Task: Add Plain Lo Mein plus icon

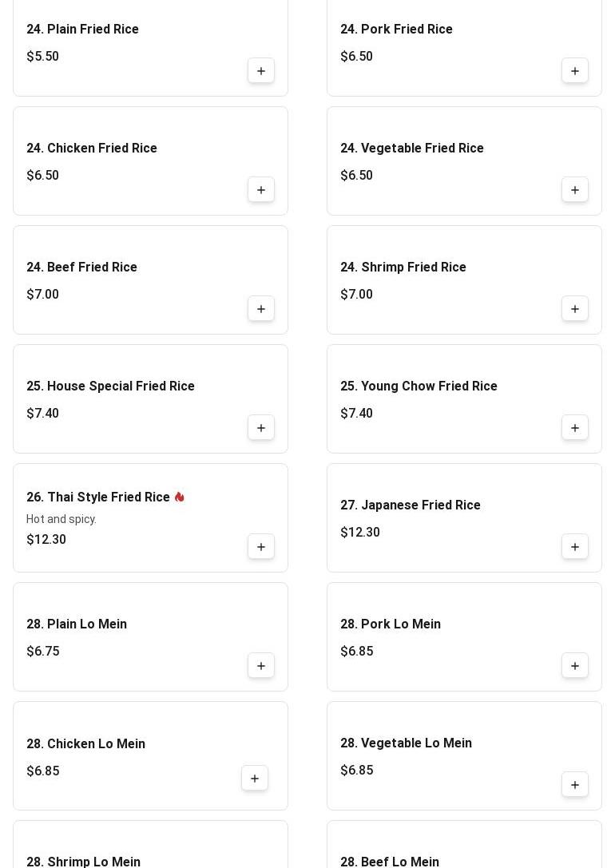Action: point(260,666)
